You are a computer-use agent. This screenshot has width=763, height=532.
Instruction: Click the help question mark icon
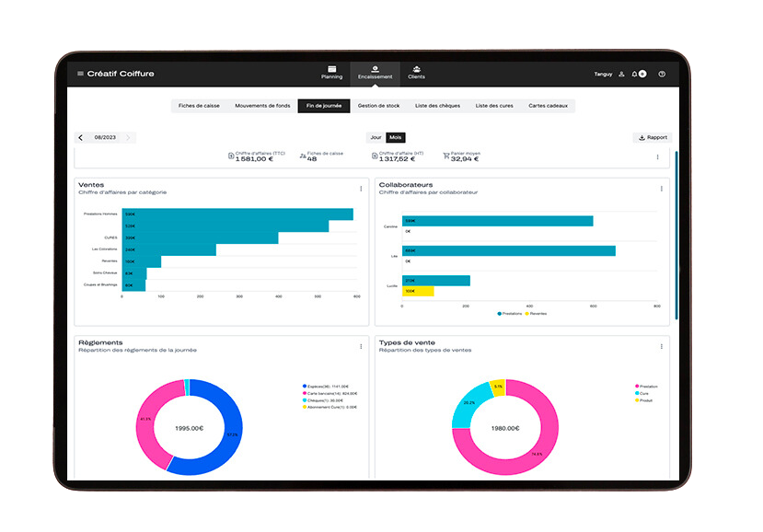coord(662,74)
